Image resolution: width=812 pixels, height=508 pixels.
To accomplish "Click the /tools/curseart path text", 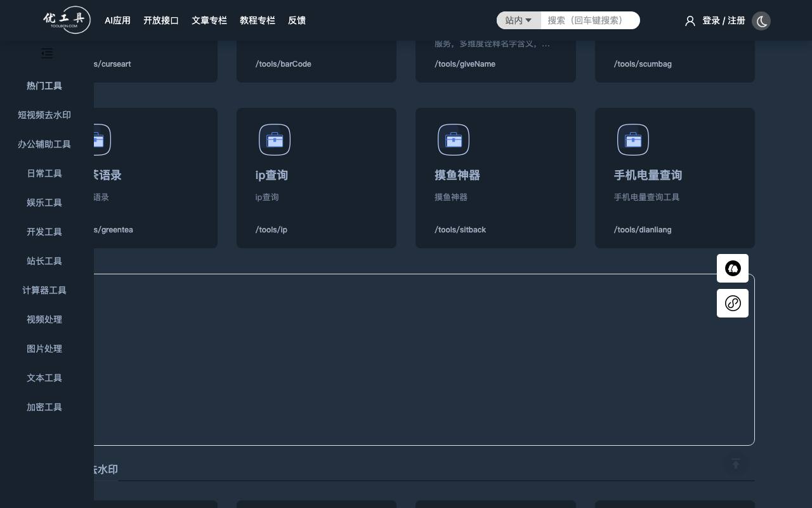I will (x=113, y=64).
